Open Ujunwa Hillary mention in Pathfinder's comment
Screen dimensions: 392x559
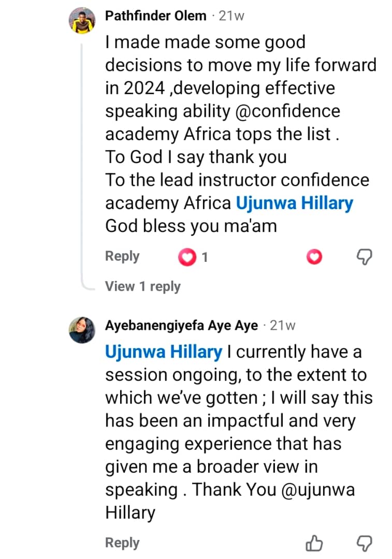(294, 203)
